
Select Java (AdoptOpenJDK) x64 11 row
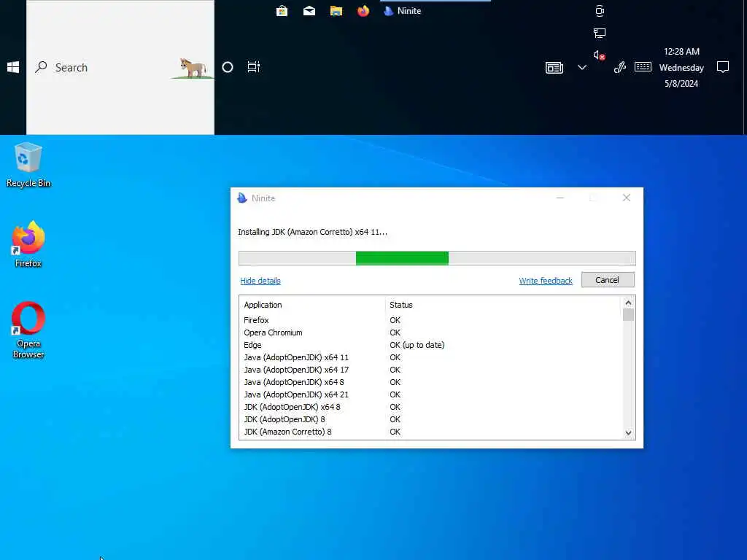[x=431, y=357]
